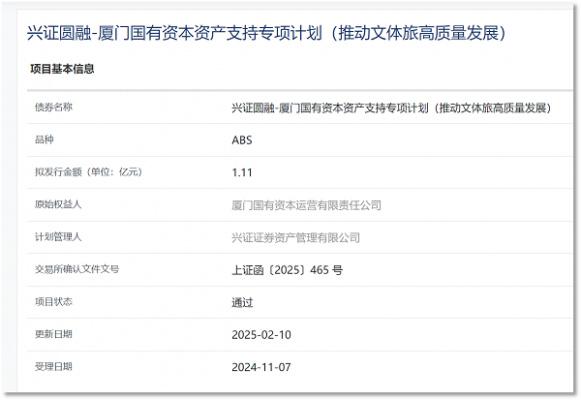Select the ABS value
Image resolution: width=581 pixels, height=400 pixels.
tap(242, 140)
